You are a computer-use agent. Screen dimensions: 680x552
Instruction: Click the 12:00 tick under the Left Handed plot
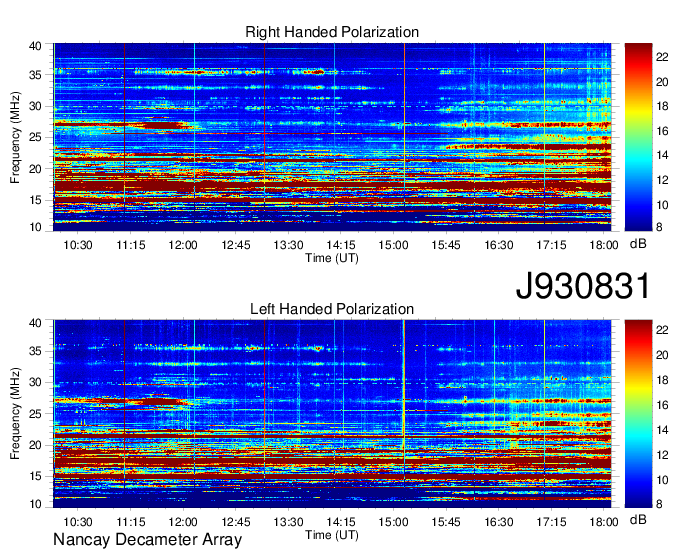click(183, 522)
